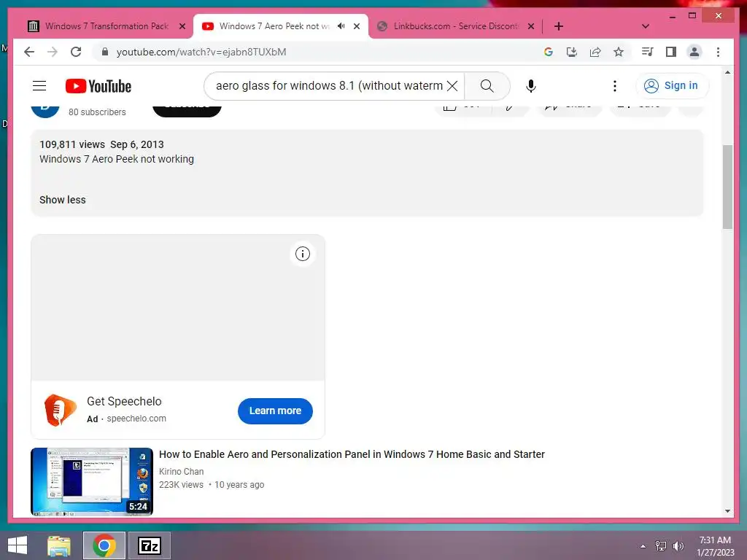Viewport: 747px width, 560px height.
Task: Click scrollbar up arrow
Action: pyautogui.click(x=727, y=72)
